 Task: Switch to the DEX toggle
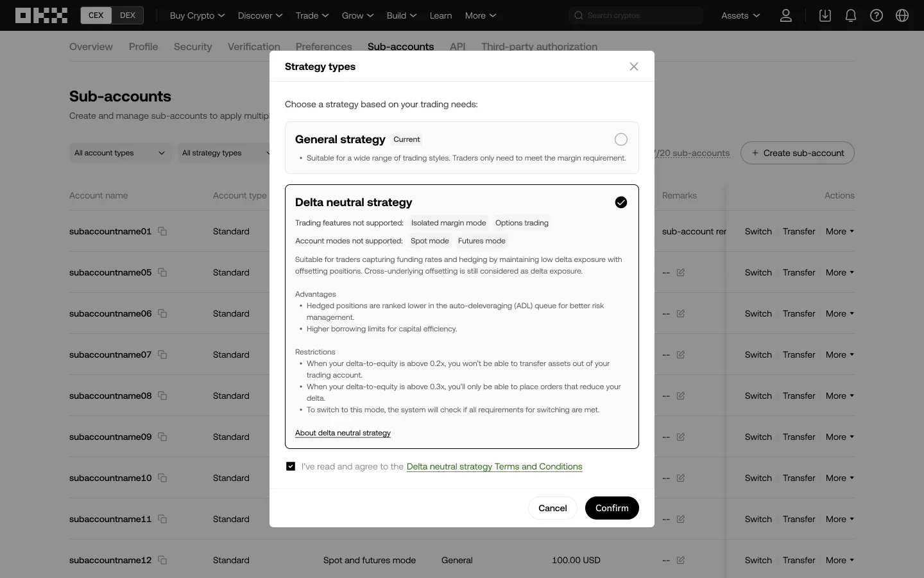[128, 15]
